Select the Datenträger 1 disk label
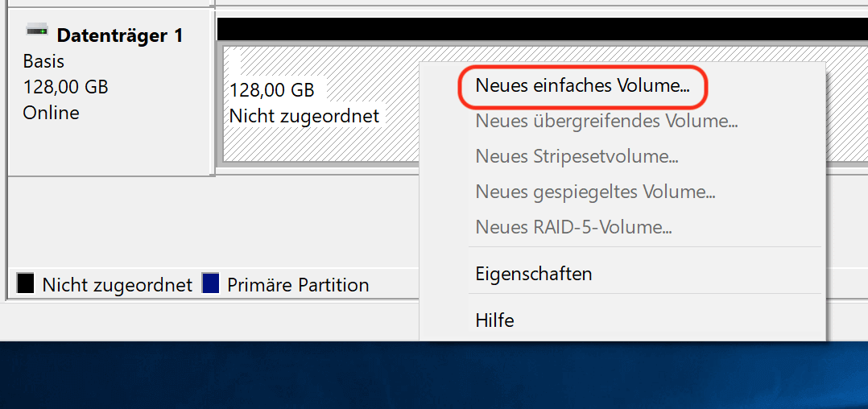868x409 pixels. point(119,36)
